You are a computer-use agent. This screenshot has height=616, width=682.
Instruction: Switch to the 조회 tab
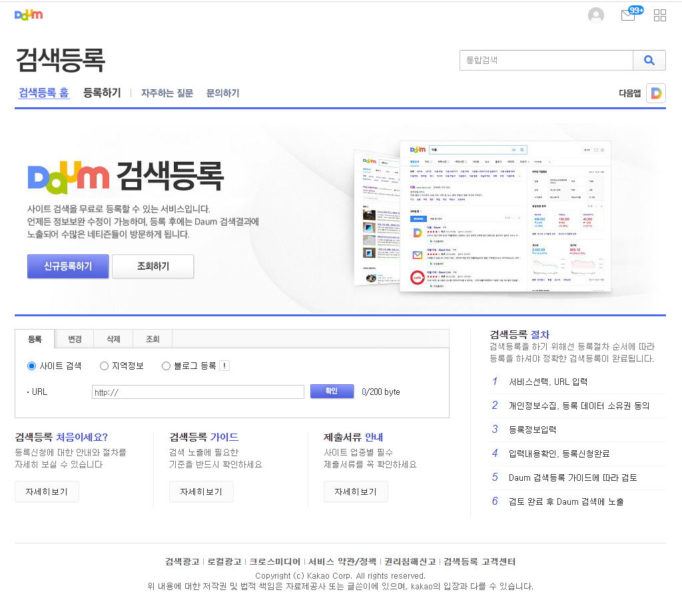tap(153, 339)
